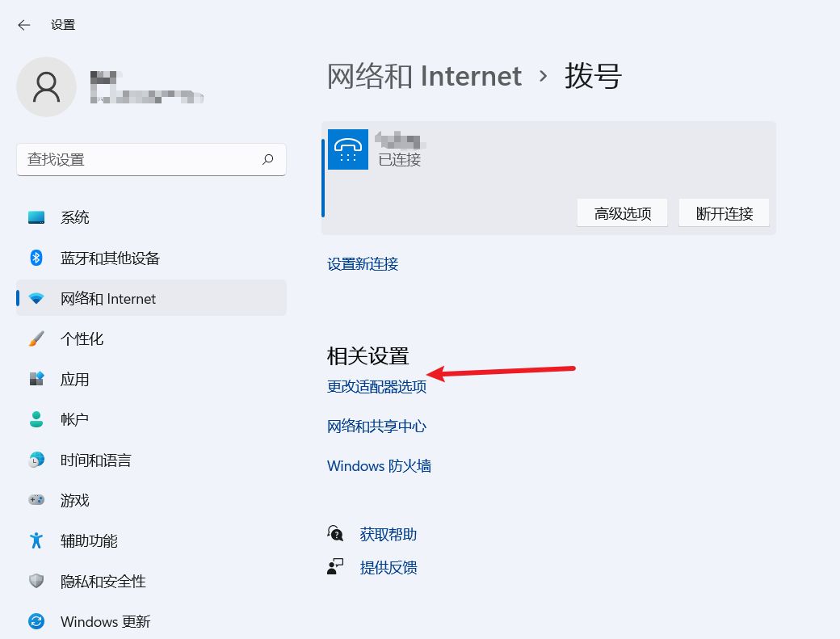This screenshot has width=840, height=639.
Task: Click the dial-up telephone connection icon
Action: [x=348, y=149]
